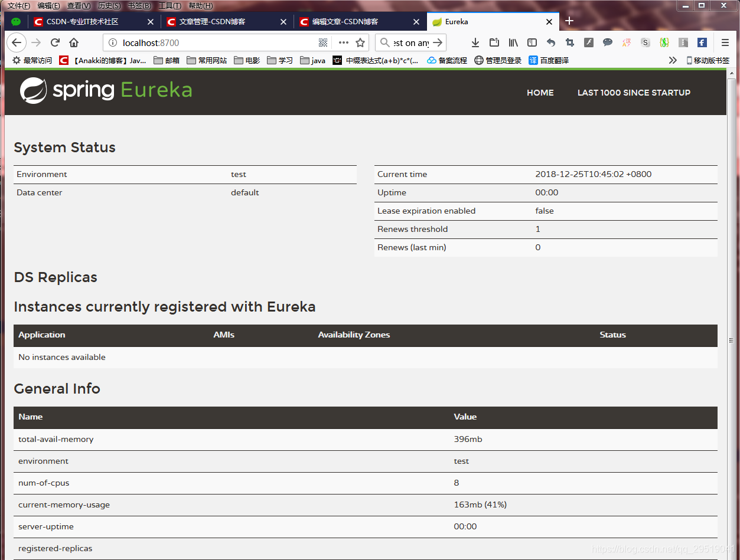Click the Flash extension icon
The width and height of the screenshot is (740, 560).
(589, 42)
